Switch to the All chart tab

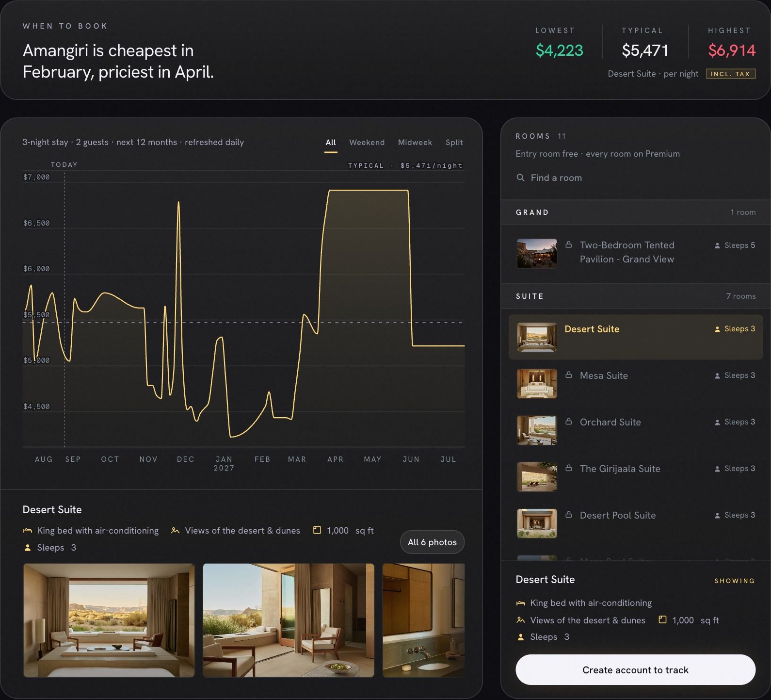pos(331,143)
